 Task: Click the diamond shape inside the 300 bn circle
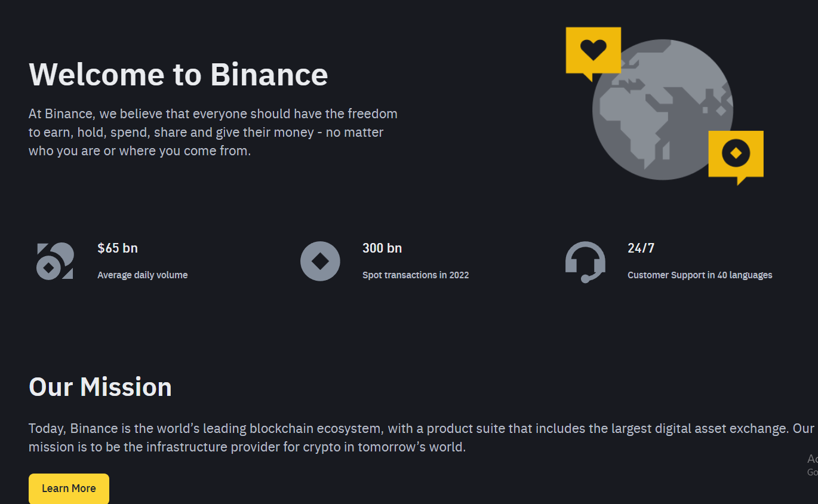320,261
